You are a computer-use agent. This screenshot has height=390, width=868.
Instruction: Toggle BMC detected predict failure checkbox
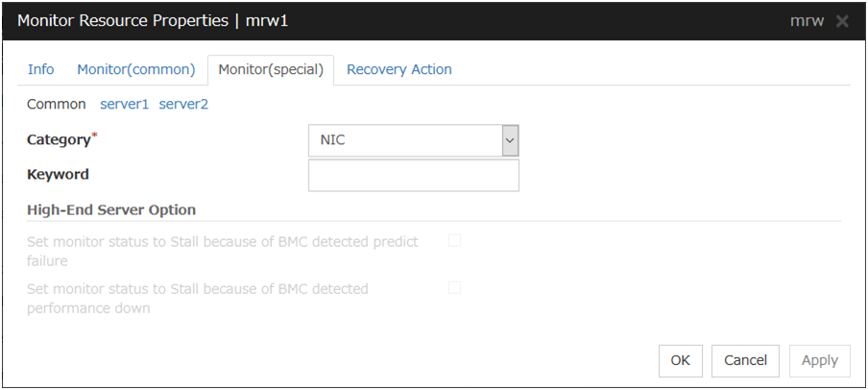454,240
